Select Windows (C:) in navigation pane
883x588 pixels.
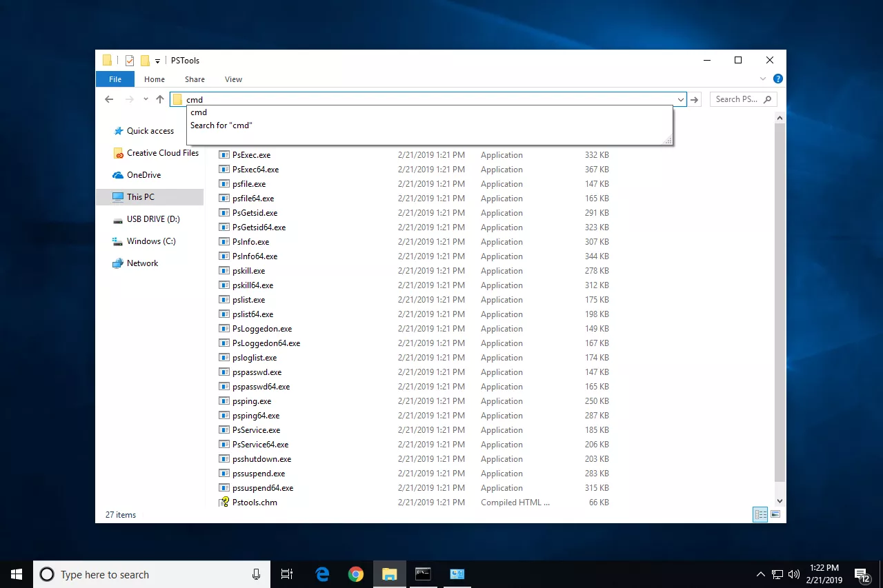point(151,241)
